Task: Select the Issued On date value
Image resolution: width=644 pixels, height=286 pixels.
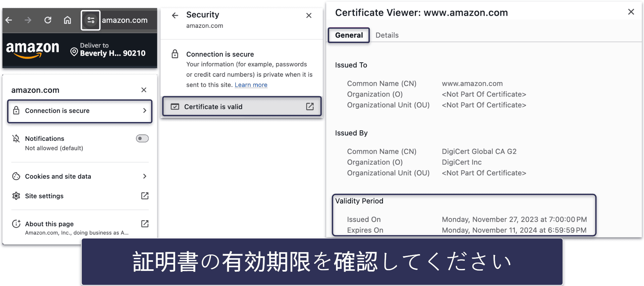Action: (514, 220)
